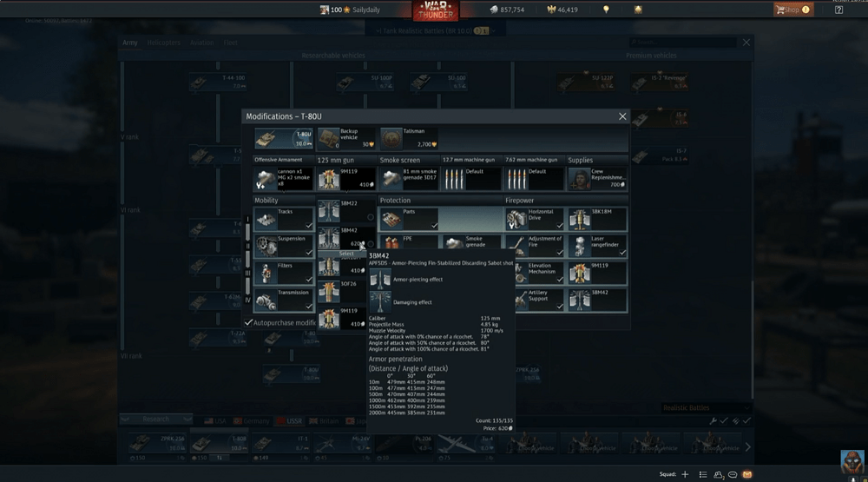Open the list icon next to squad plus
Image resolution: width=868 pixels, height=482 pixels.
pyautogui.click(x=703, y=475)
